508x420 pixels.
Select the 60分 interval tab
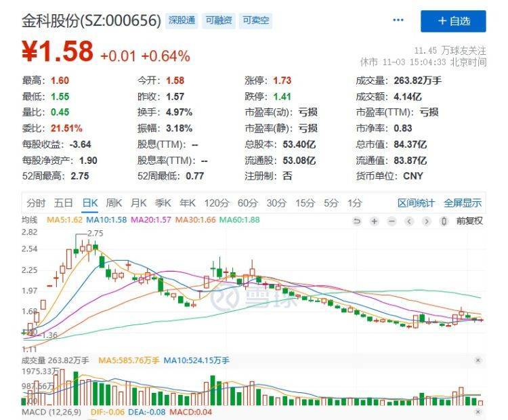click(x=247, y=203)
